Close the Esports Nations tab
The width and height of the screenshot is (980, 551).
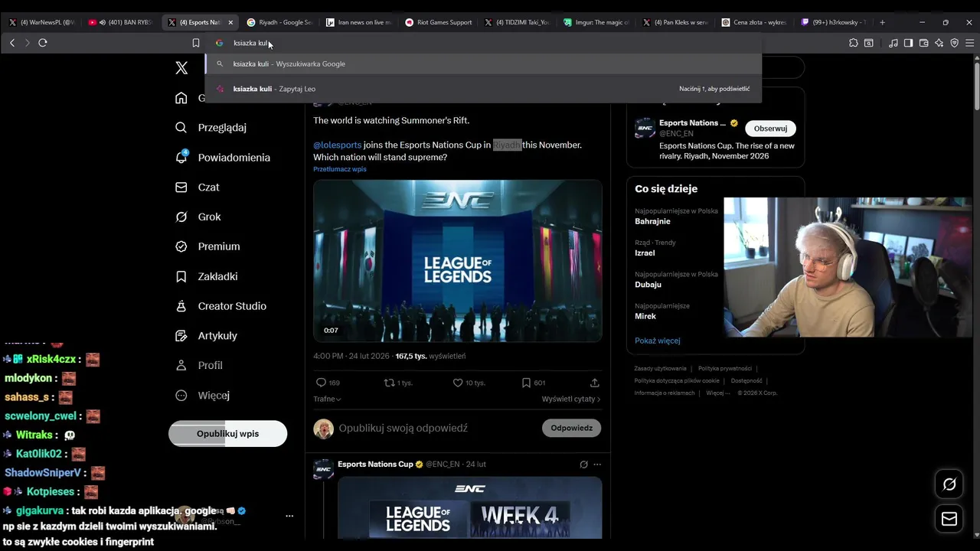point(230,22)
